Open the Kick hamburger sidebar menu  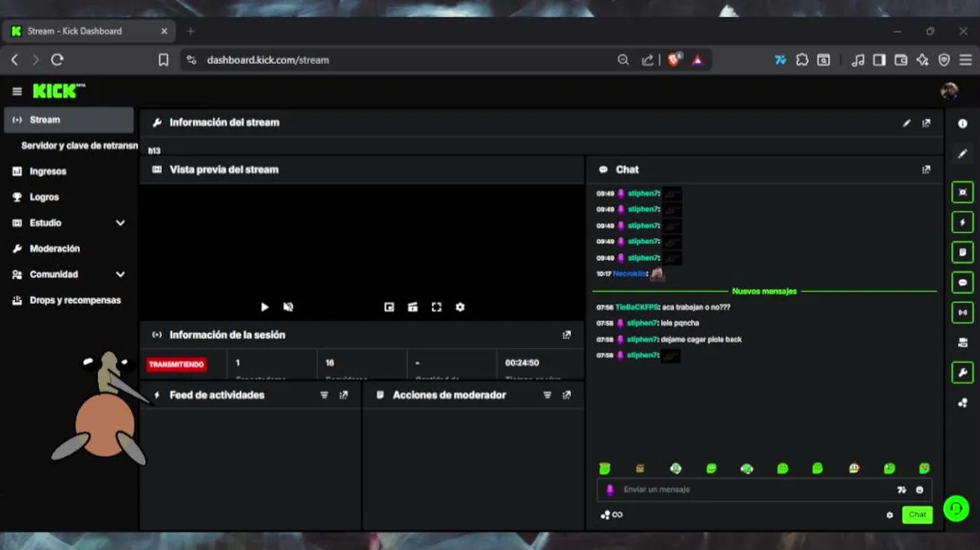tap(17, 92)
